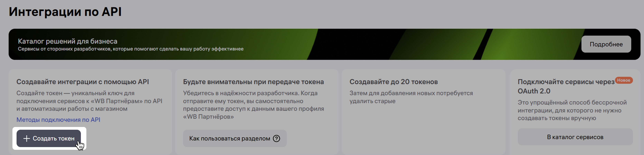The width and height of the screenshot is (644, 155).
Task: Open Подробнее in the catalog banner
Action: [x=606, y=44]
